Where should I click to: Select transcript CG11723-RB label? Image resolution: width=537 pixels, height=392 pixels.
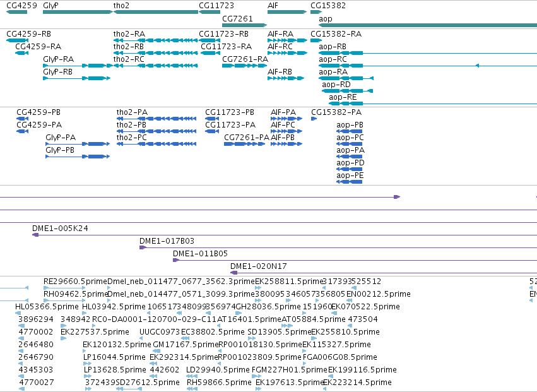[223, 34]
